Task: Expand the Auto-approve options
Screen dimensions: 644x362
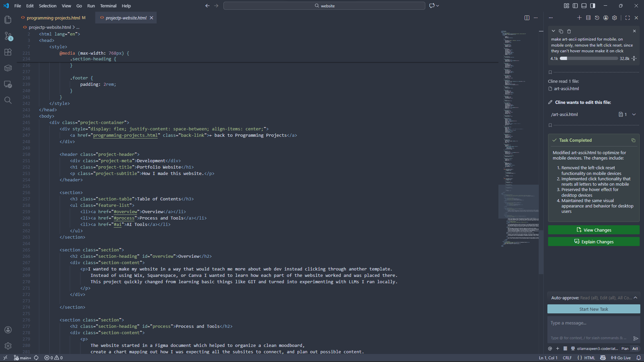Action: click(x=636, y=298)
